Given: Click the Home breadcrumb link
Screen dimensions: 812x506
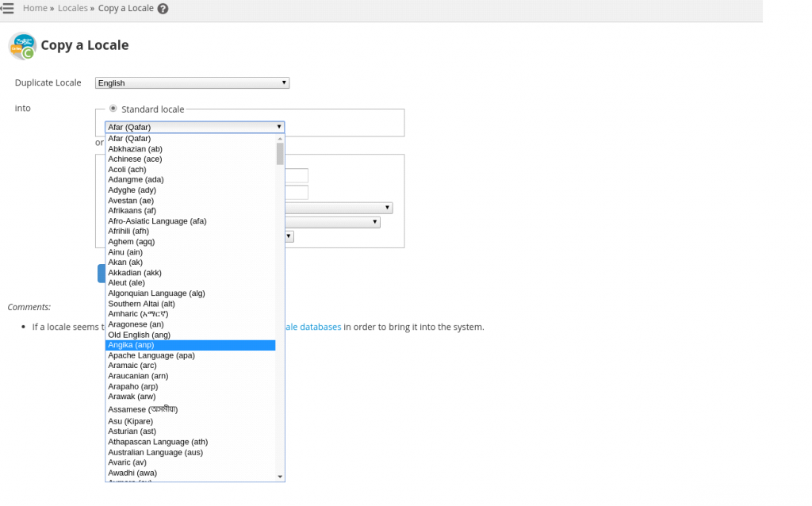Looking at the screenshot, I should (x=35, y=8).
